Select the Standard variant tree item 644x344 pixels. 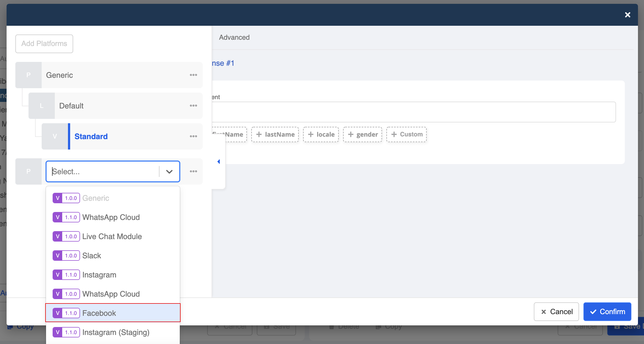122,136
